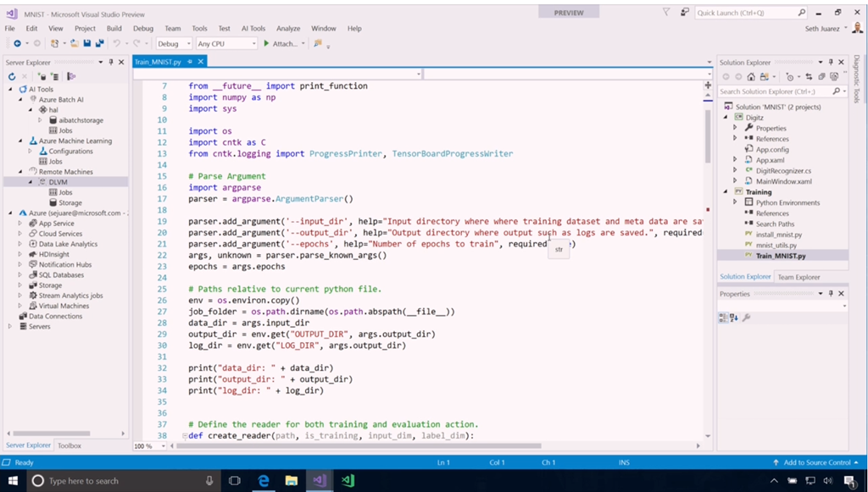The height and width of the screenshot is (492, 868).
Task: Click the Undo toolbar icon
Action: coord(117,43)
